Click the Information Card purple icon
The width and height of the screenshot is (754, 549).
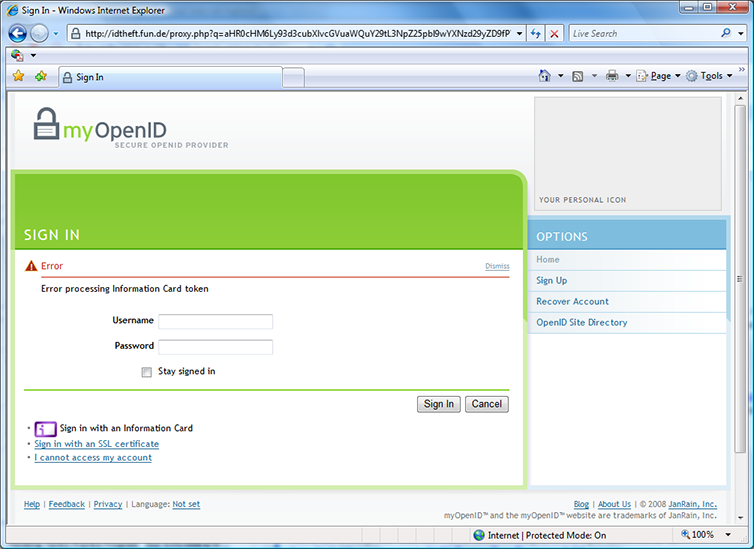(45, 429)
